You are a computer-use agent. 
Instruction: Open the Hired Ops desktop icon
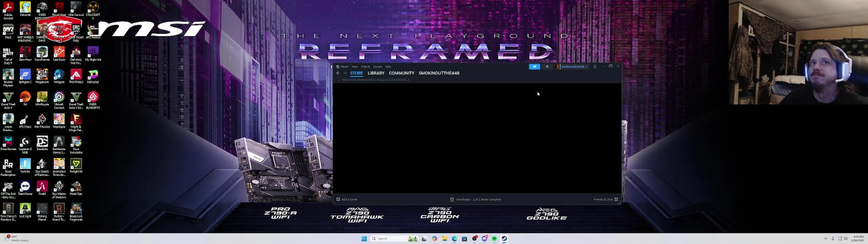click(76, 188)
